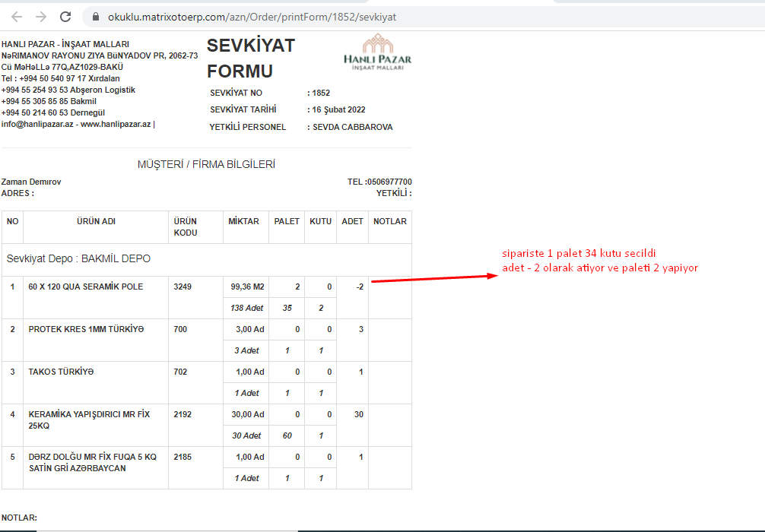Click the ÜRÜN ADI column header
Screen dimensions: 765x532
(x=96, y=221)
